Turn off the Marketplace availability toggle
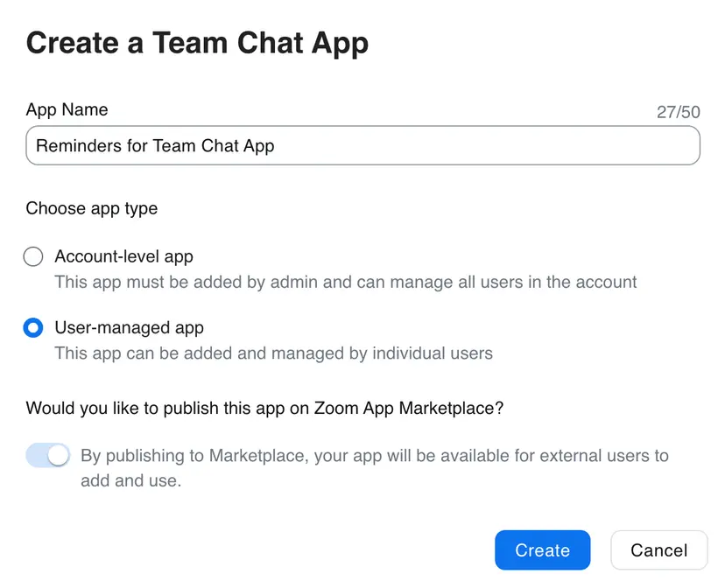Viewport: 725px width, 588px height. (47, 455)
